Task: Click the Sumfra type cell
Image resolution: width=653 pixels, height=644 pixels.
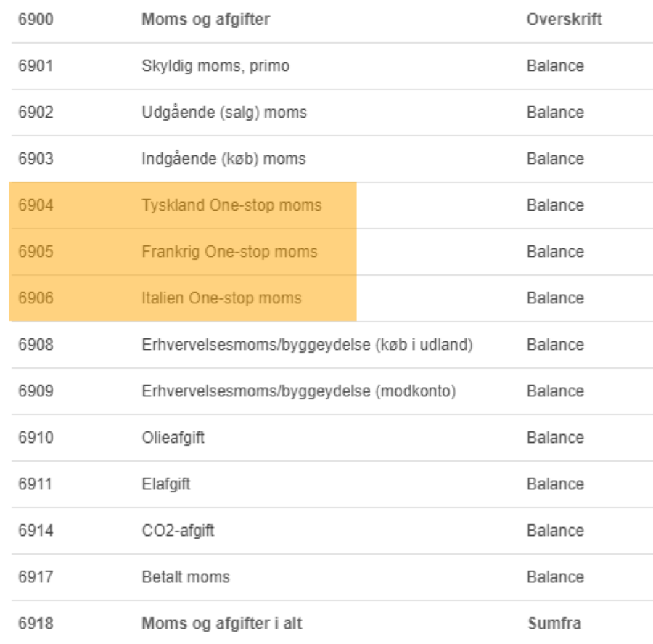Action: [x=554, y=624]
